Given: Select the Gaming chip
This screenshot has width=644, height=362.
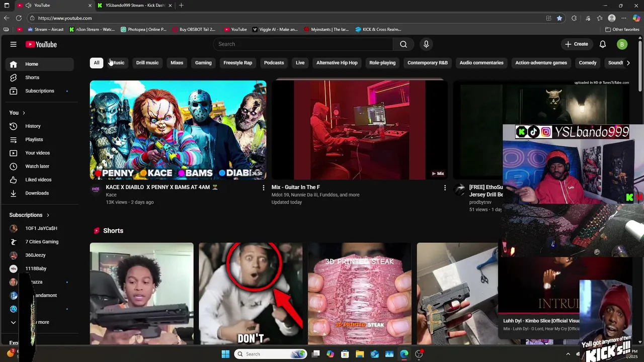Looking at the screenshot, I should [203, 63].
